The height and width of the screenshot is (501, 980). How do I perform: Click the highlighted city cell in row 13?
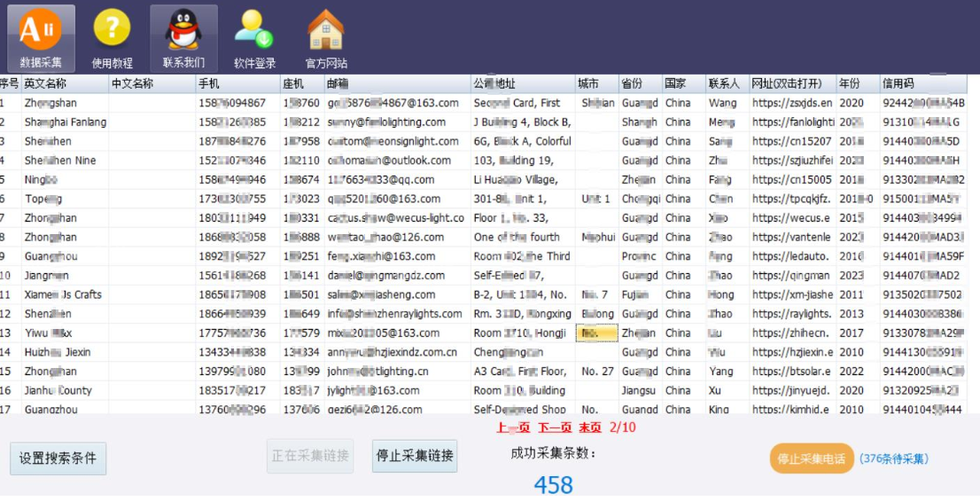[597, 333]
